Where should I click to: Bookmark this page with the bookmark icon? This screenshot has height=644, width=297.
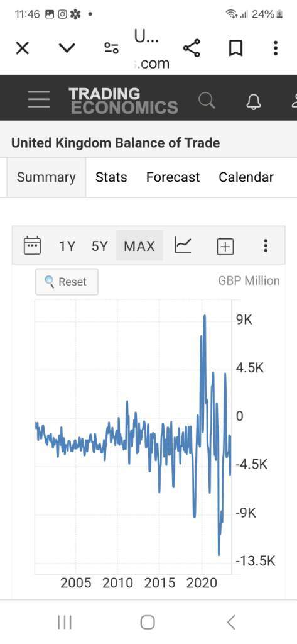pos(235,48)
